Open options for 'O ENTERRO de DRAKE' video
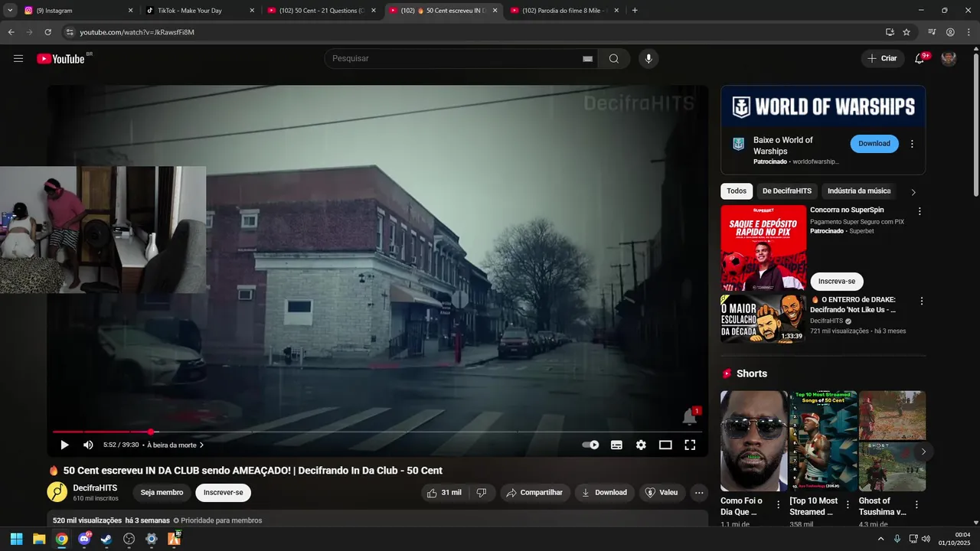Screen dimensions: 980x551 tap(922, 302)
